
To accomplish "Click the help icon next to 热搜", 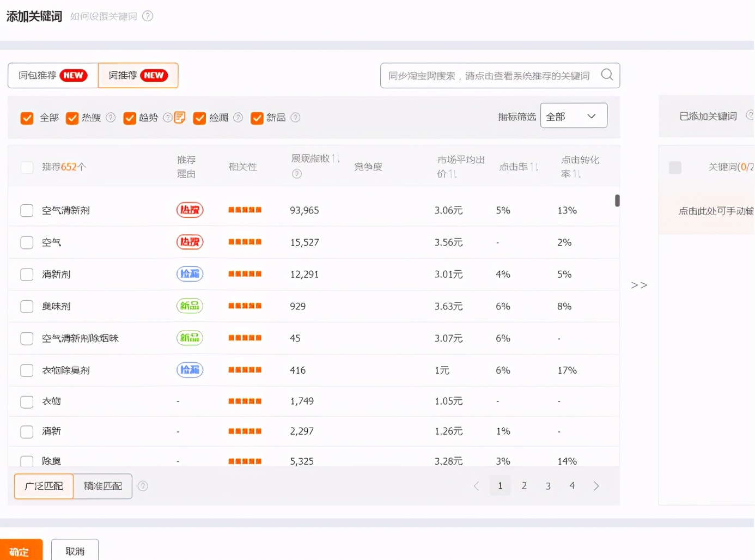I will [x=111, y=118].
